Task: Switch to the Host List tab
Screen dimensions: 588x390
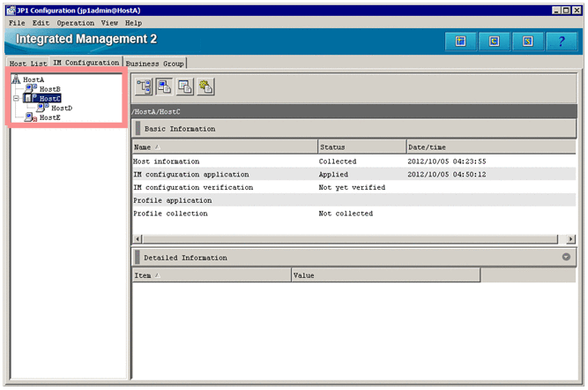Action: [x=27, y=64]
